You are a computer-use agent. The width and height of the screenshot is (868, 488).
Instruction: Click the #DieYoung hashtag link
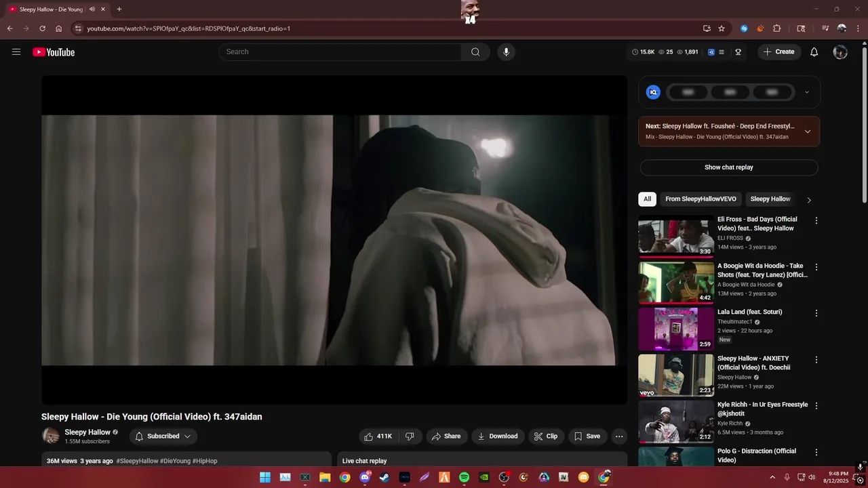click(176, 461)
